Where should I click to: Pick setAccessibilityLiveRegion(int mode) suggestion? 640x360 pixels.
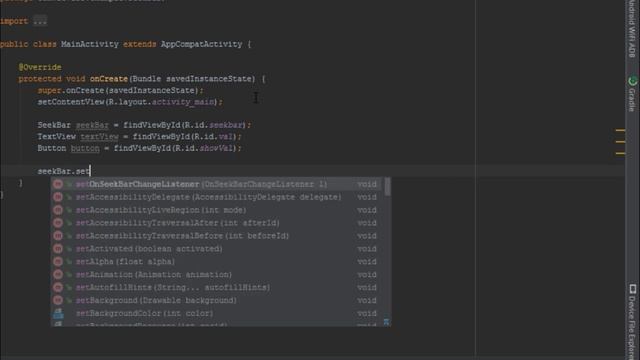coord(216,210)
